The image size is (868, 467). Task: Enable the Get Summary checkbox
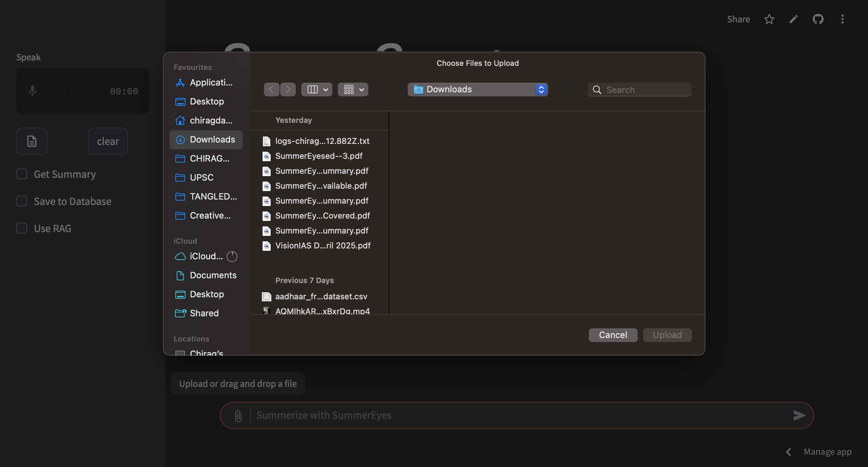point(22,174)
